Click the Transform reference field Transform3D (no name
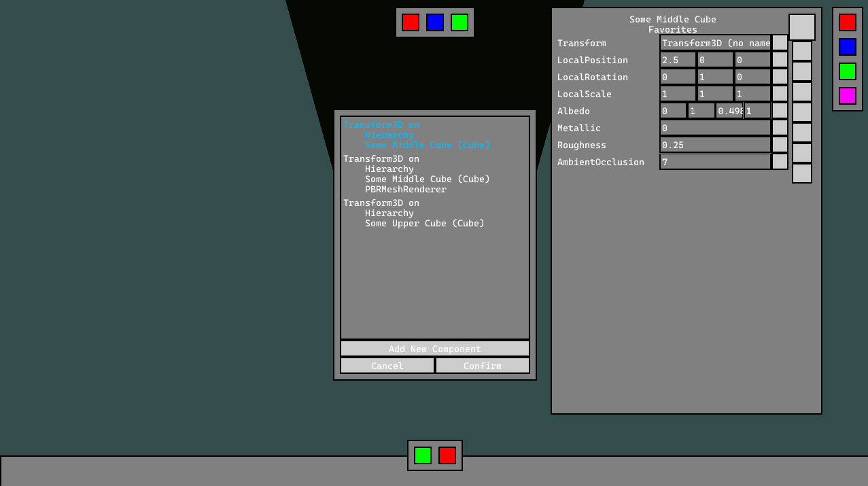The image size is (868, 486). (715, 43)
